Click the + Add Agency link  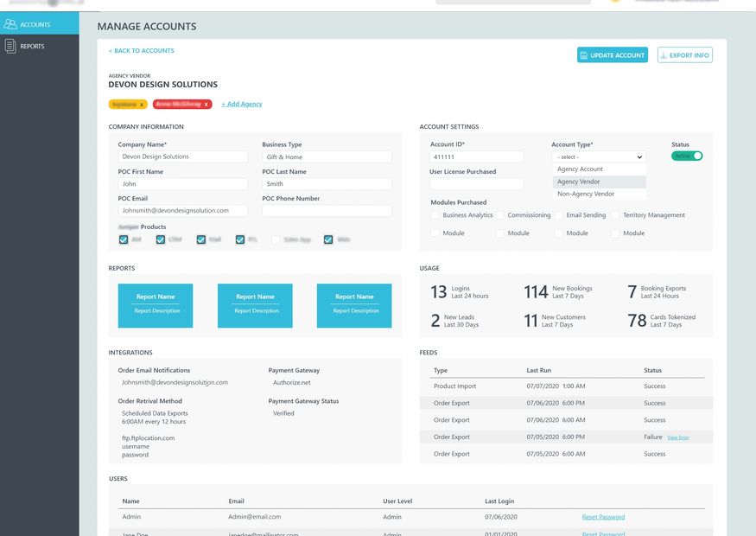(x=242, y=105)
